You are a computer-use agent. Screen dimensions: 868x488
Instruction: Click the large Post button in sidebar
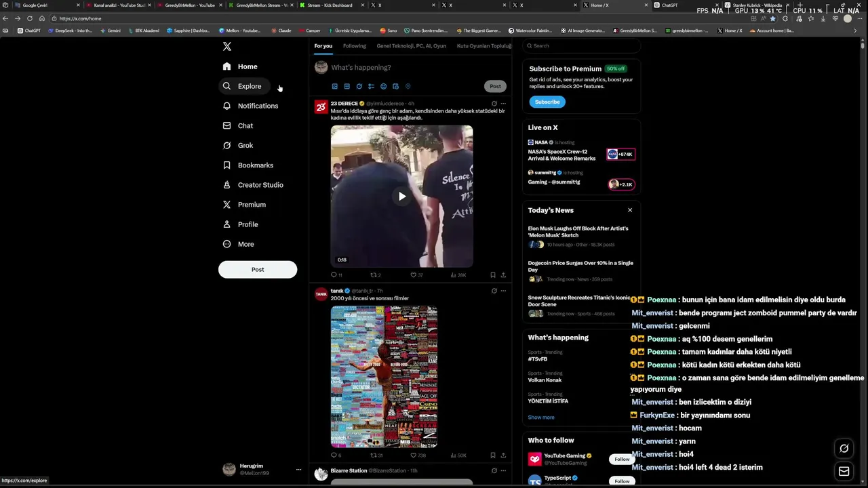tap(258, 270)
